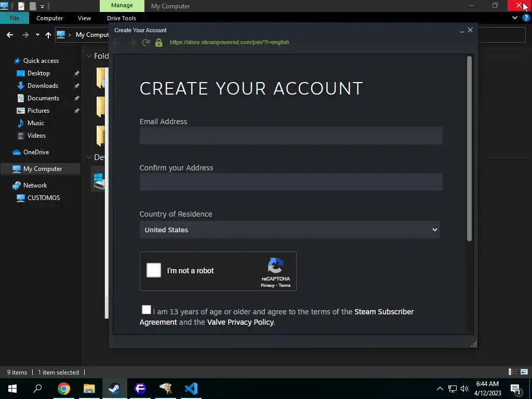Select the Manage contextual tab
Screen dimensions: 532x399
pyautogui.click(x=122, y=5)
